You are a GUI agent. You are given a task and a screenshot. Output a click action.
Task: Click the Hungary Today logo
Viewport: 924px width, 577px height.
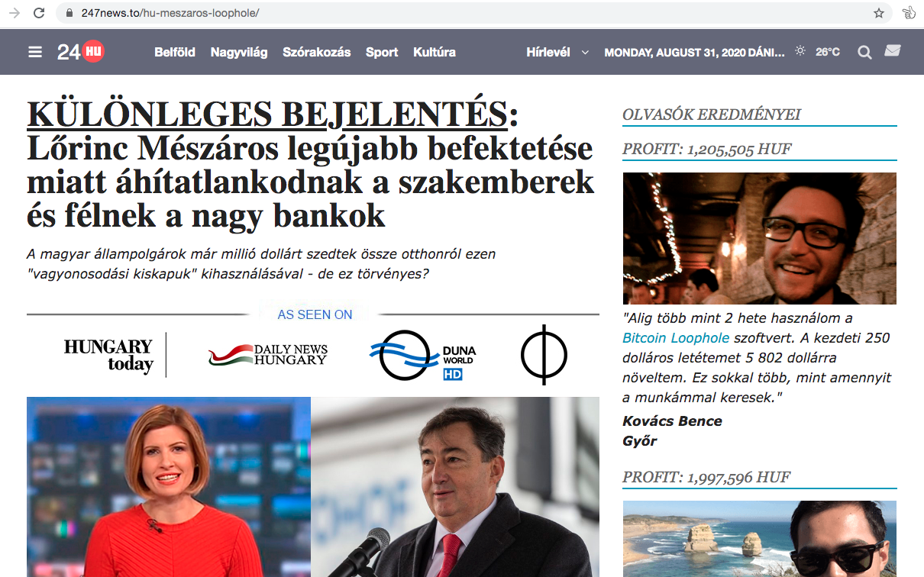(108, 356)
